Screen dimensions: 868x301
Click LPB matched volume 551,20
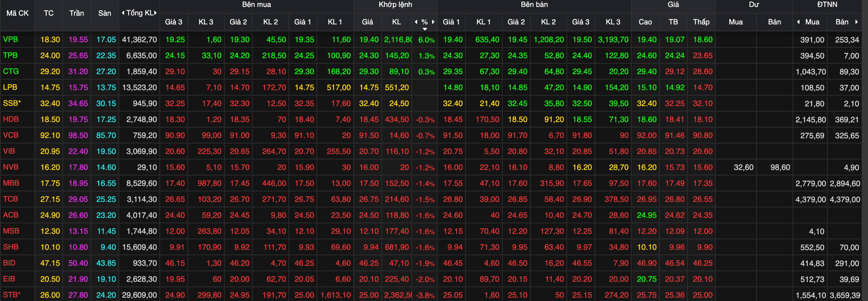click(x=396, y=88)
